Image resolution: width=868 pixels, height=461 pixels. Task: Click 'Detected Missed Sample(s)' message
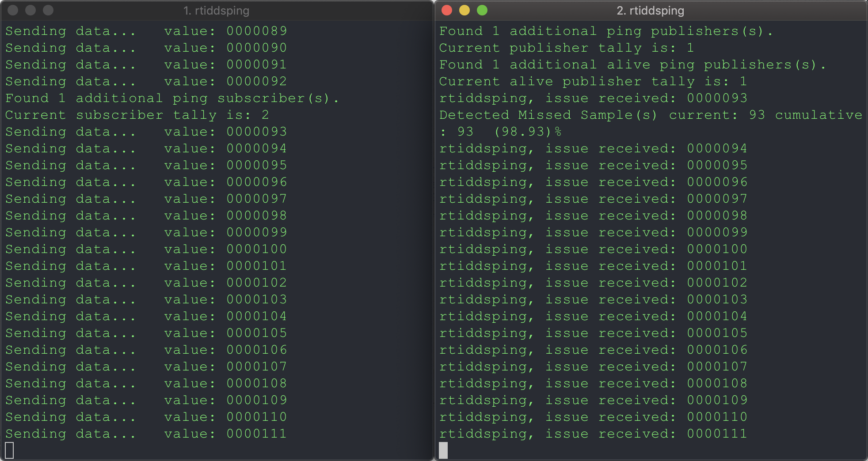548,115
